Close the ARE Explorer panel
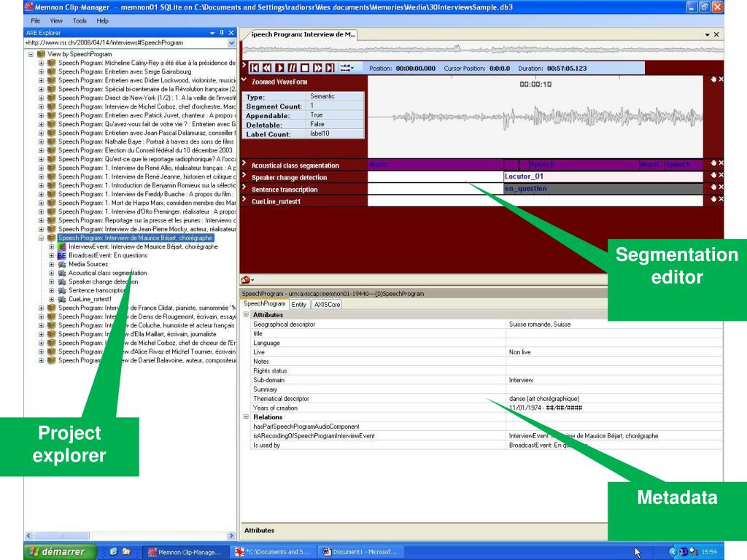This screenshot has width=747, height=560. [231, 33]
